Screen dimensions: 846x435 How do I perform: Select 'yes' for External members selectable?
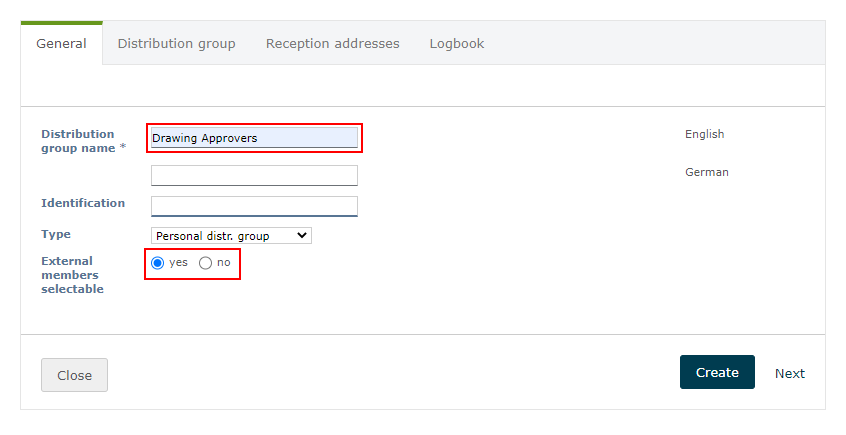click(158, 263)
